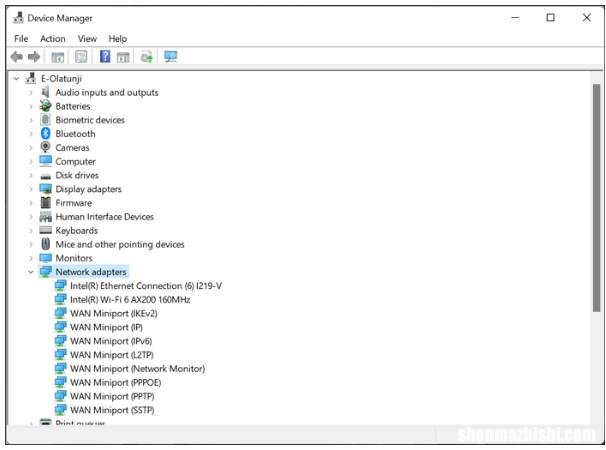Click the Cameras webcam icon
606x450 pixels.
[x=46, y=147]
